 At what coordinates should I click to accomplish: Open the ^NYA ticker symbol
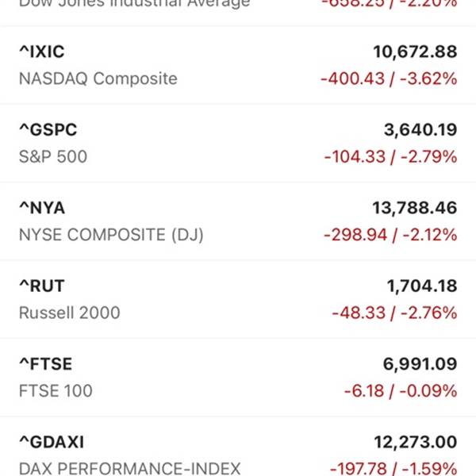[x=42, y=208]
